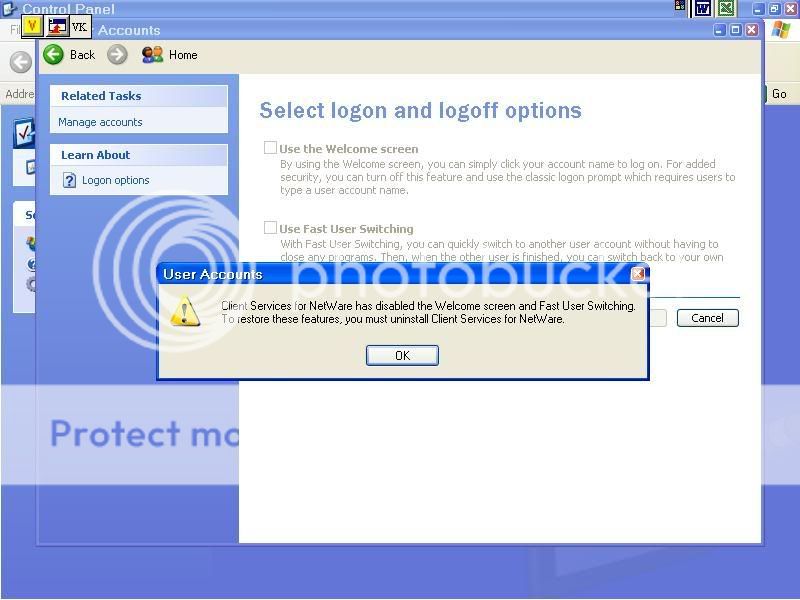The width and height of the screenshot is (800, 600).
Task: Click the Learn About panel header
Action: [x=139, y=155]
